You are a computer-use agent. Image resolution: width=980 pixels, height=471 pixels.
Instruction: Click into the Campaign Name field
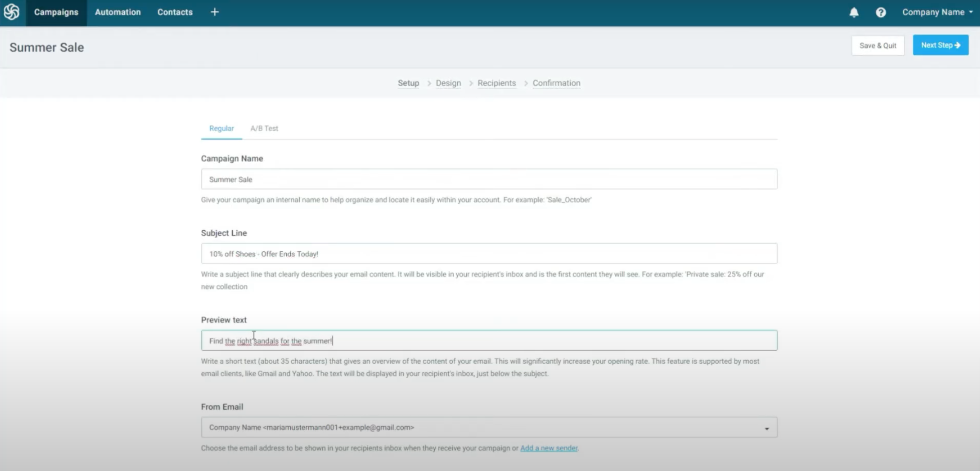pos(489,179)
